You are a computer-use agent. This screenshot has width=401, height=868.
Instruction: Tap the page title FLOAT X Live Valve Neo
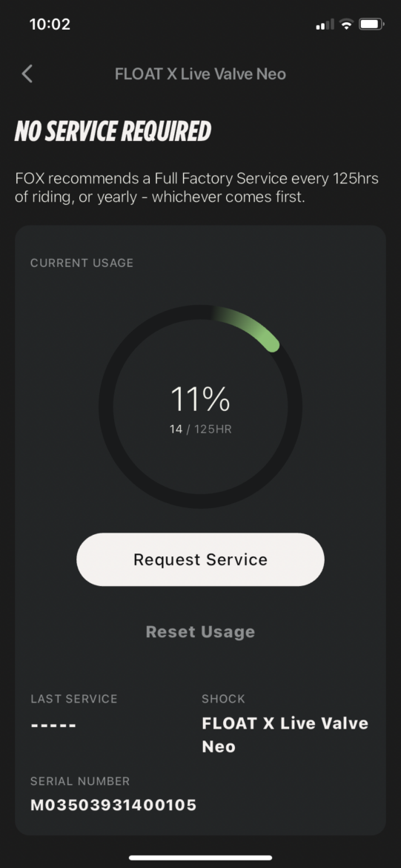[200, 73]
